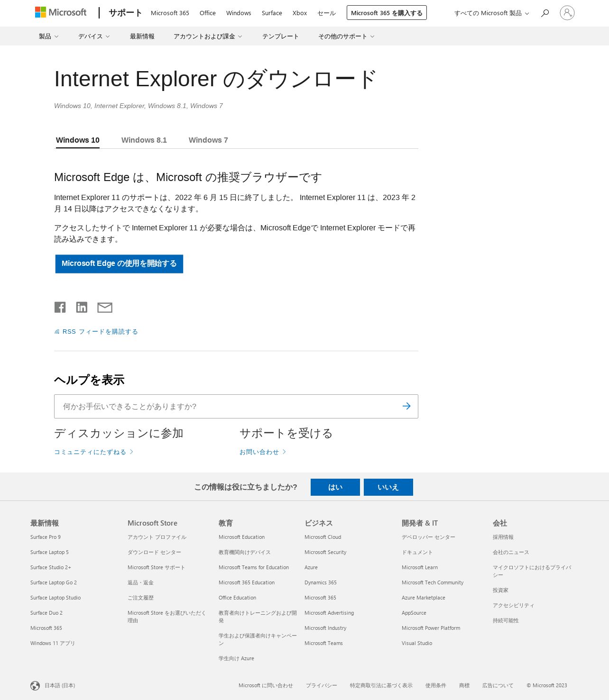Open Microsoft に問い合わせ footer link
The image size is (609, 700).
(x=266, y=685)
